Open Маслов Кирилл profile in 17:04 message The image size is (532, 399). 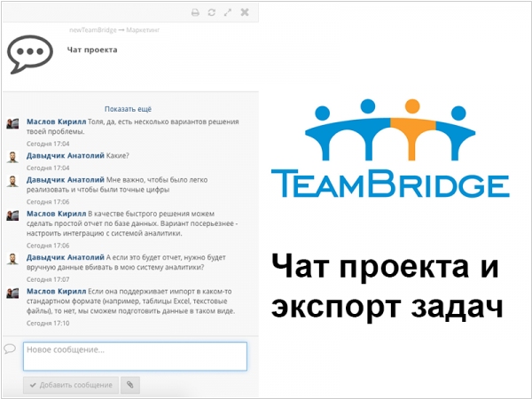pyautogui.click(x=57, y=121)
